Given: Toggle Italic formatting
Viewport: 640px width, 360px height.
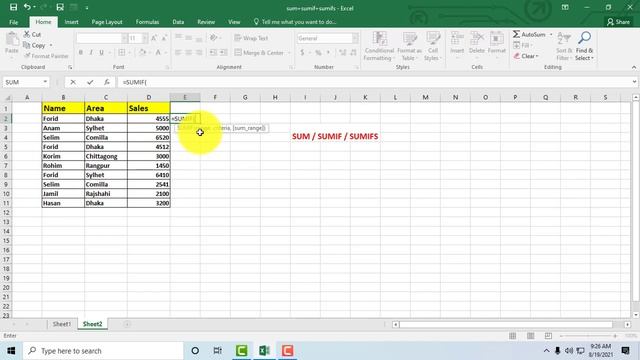Looking at the screenshot, I should (x=91, y=52).
